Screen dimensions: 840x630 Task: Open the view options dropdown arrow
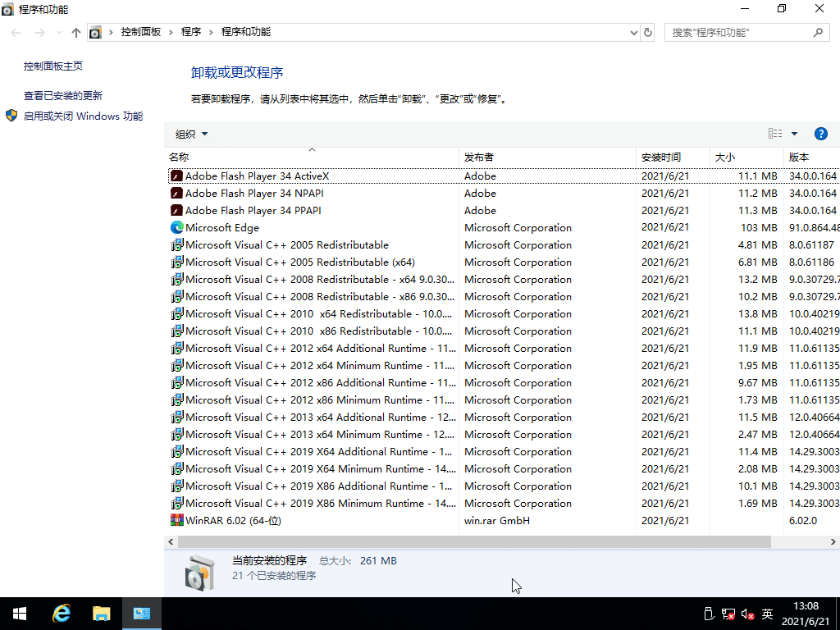[x=792, y=133]
